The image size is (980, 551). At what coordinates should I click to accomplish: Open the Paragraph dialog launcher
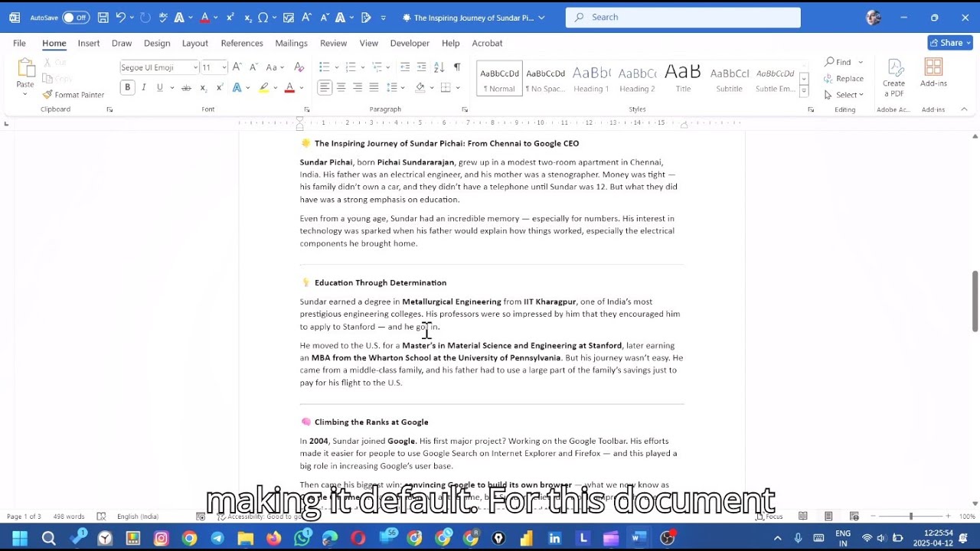click(x=465, y=110)
